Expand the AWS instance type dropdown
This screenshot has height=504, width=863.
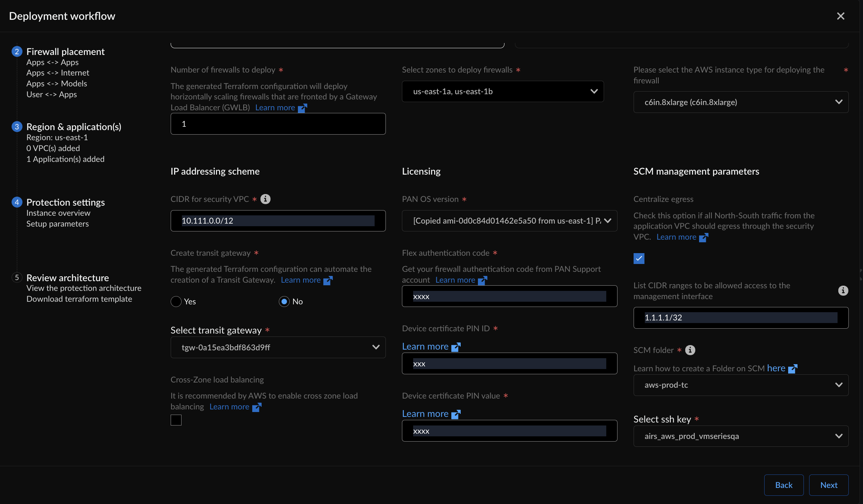741,102
